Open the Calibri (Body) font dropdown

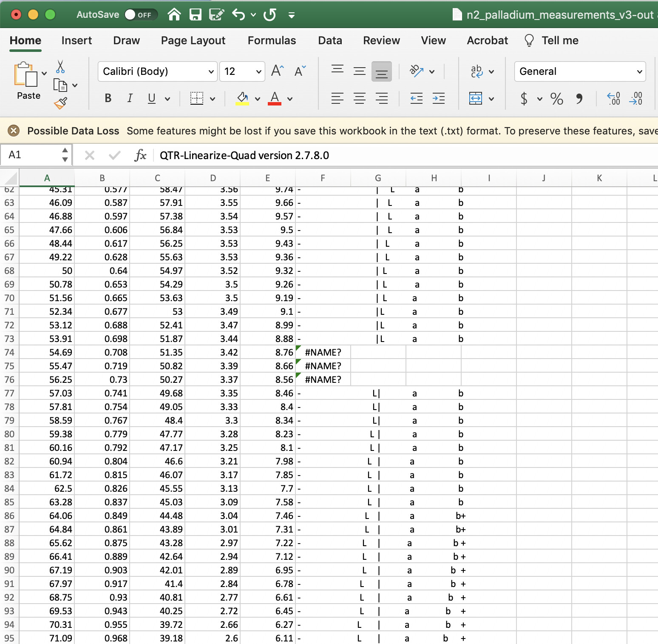tap(211, 71)
